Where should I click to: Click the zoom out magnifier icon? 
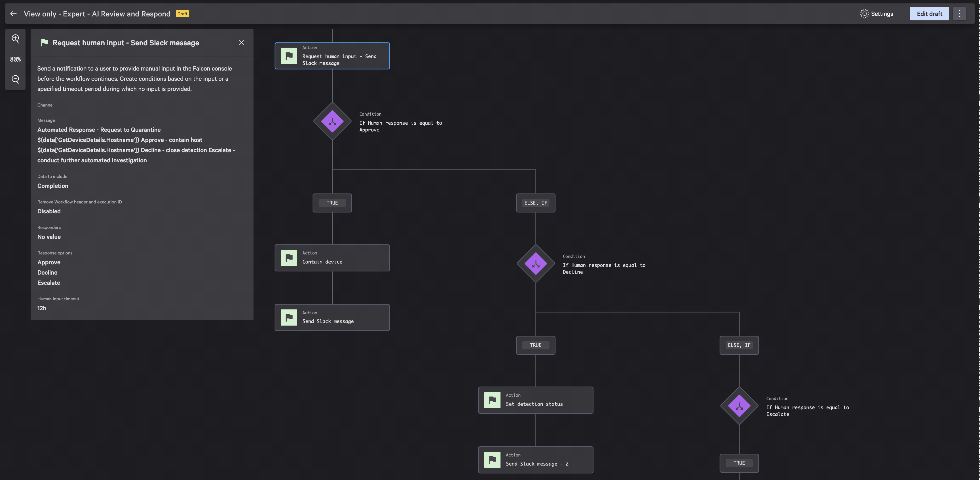coord(15,79)
